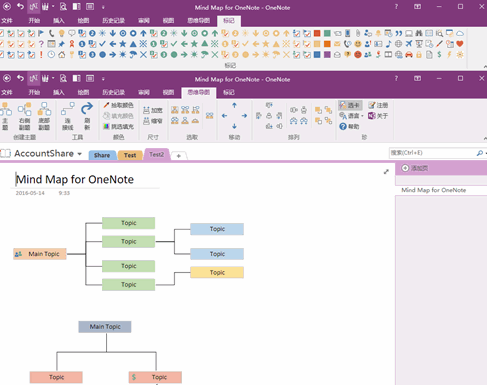Click the 连接线 connector tool
This screenshot has height=385, width=487.
(68, 116)
